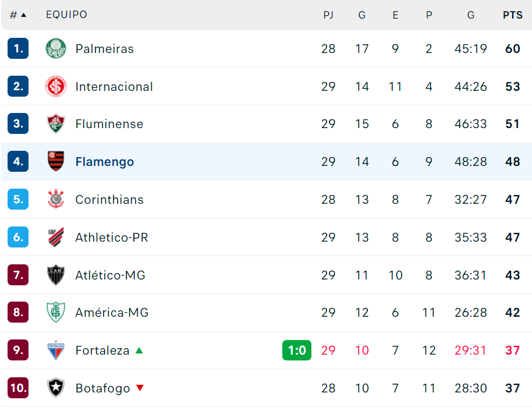Sort table by the # rank column
This screenshot has height=407, width=532.
[18, 15]
